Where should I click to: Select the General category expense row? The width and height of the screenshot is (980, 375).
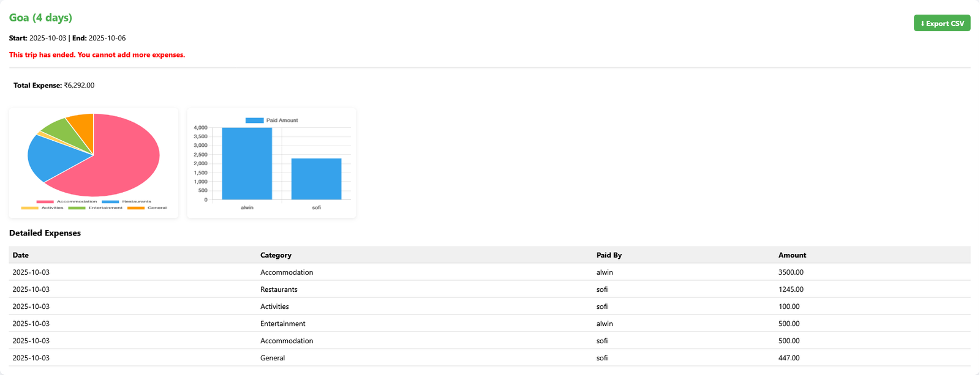[273, 358]
